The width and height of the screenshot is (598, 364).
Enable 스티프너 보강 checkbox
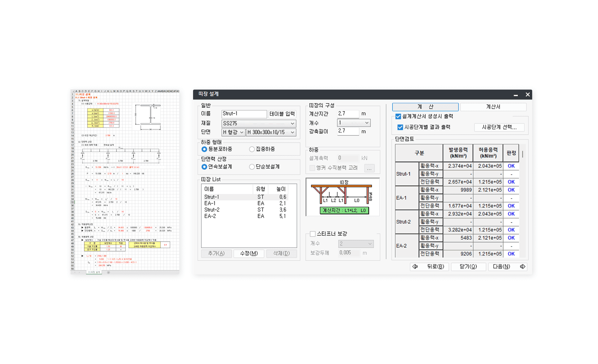(x=312, y=234)
